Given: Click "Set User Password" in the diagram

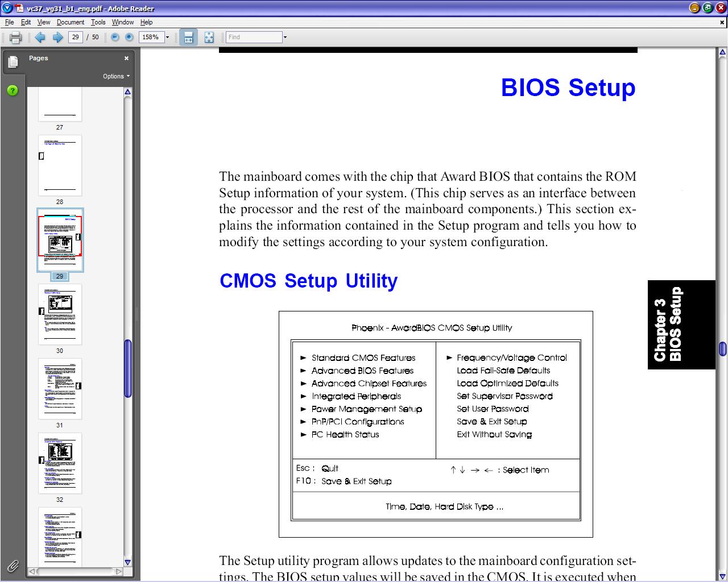Looking at the screenshot, I should 493,409.
